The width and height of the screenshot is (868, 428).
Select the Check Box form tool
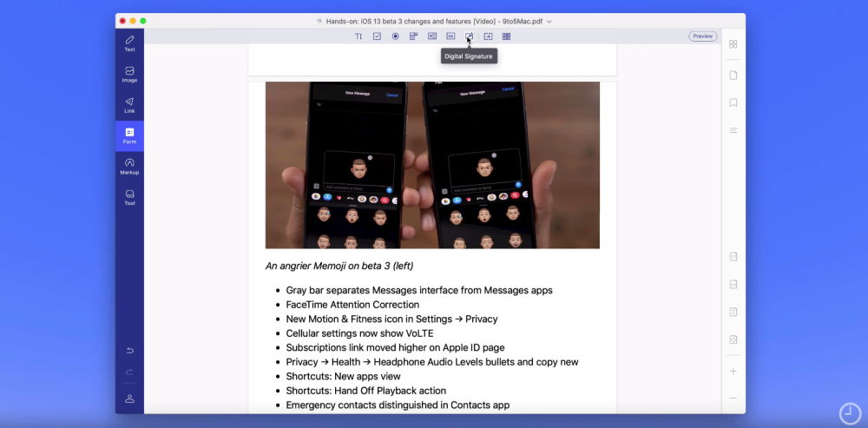click(377, 36)
